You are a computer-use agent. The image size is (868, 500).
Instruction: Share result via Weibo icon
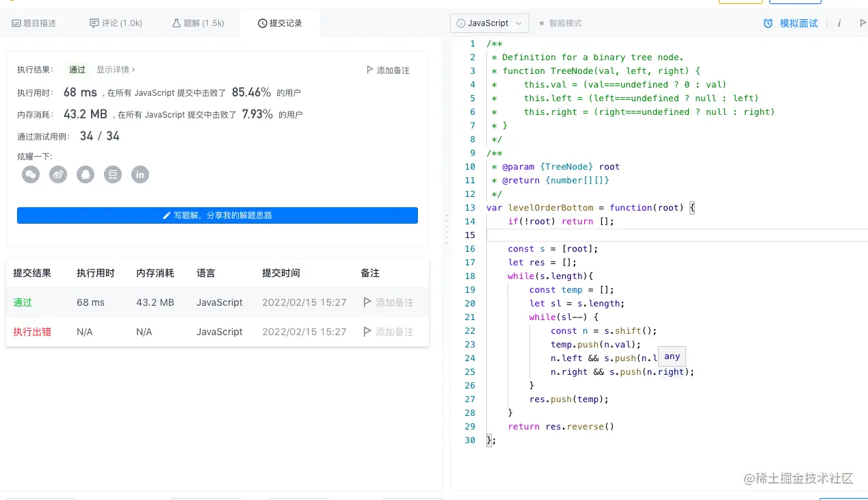tap(58, 174)
